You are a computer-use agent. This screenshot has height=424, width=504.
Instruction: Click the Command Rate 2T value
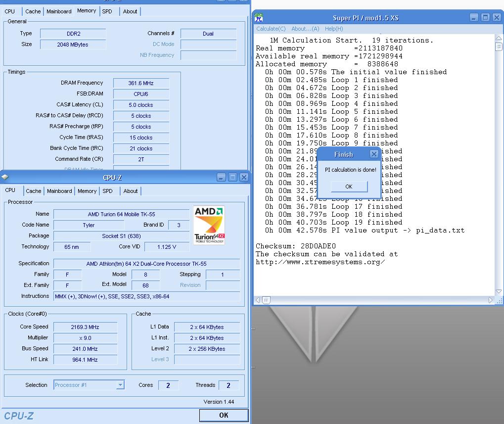141,159
